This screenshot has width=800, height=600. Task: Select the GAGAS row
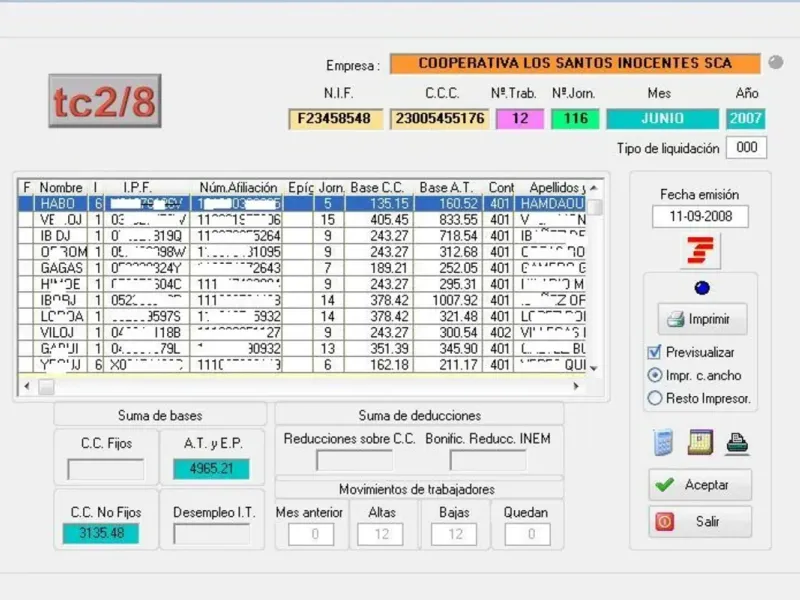[302, 268]
